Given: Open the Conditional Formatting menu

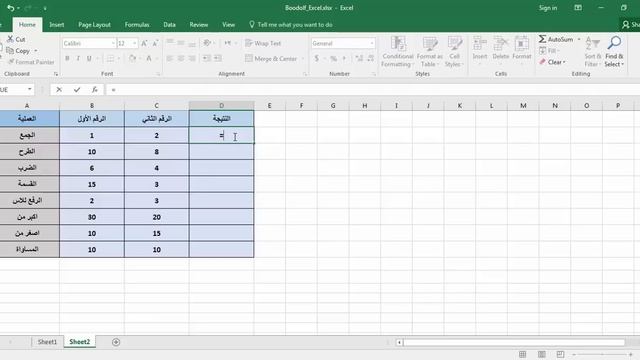Looking at the screenshot, I should click(x=398, y=51).
